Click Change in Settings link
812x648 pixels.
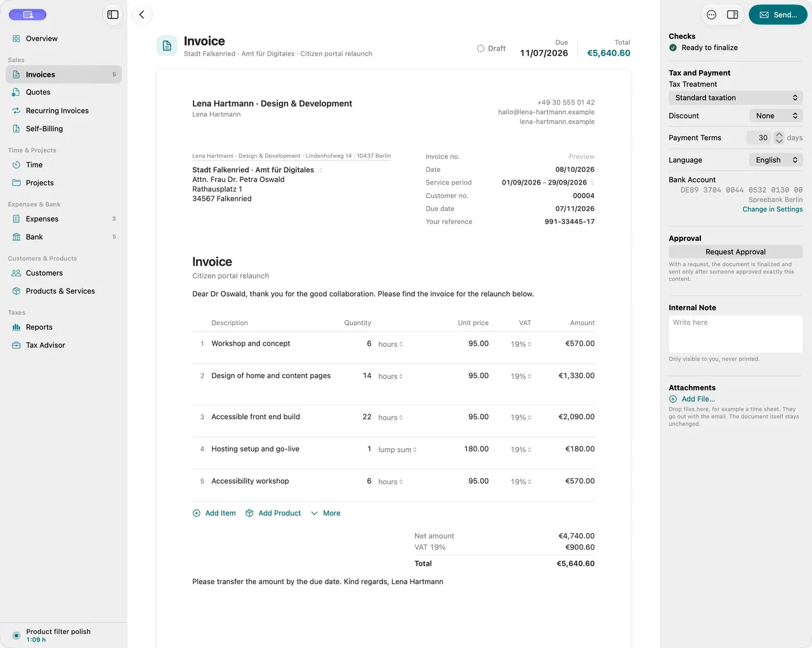[x=773, y=209]
